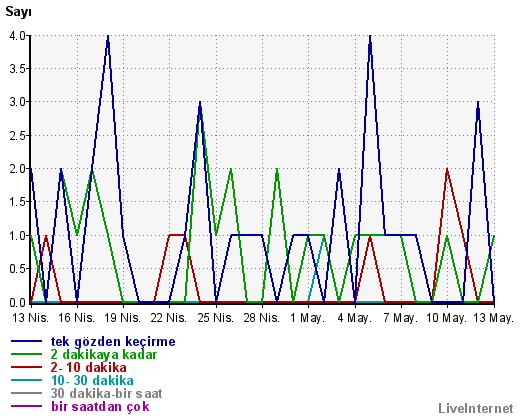The image size is (520, 418).
Task: Click the 1.5 y-axis value
Action: click(x=18, y=202)
